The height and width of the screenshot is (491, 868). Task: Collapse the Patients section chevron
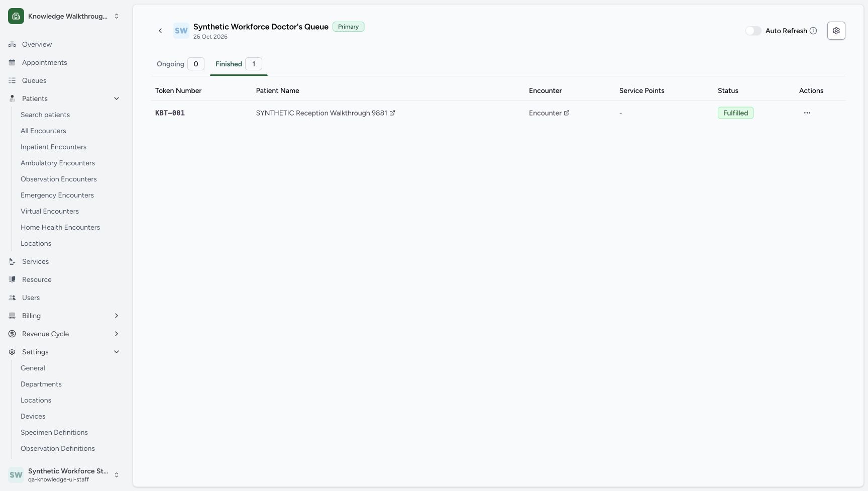(117, 99)
